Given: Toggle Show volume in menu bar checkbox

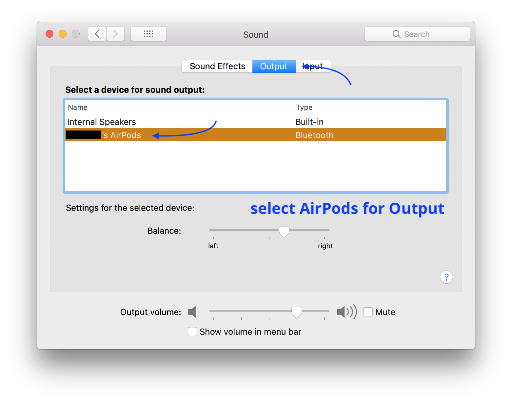Looking at the screenshot, I should point(192,332).
